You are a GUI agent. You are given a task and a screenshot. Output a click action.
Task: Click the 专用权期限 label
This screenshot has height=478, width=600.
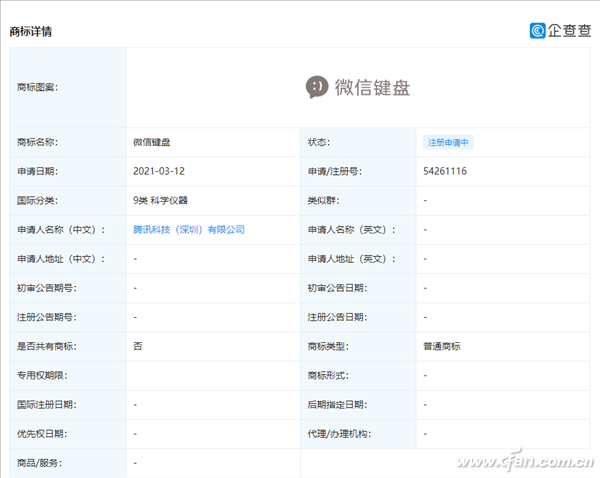42,375
